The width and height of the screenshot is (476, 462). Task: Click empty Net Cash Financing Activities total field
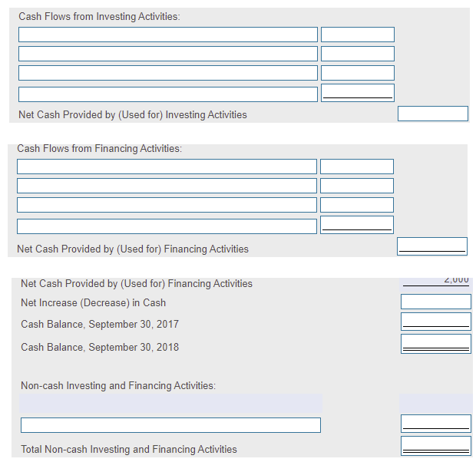click(432, 246)
